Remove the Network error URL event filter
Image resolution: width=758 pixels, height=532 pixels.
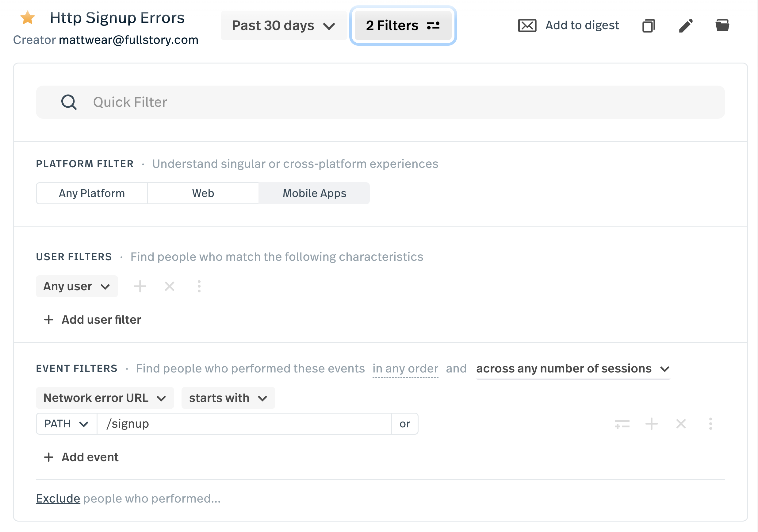681,424
